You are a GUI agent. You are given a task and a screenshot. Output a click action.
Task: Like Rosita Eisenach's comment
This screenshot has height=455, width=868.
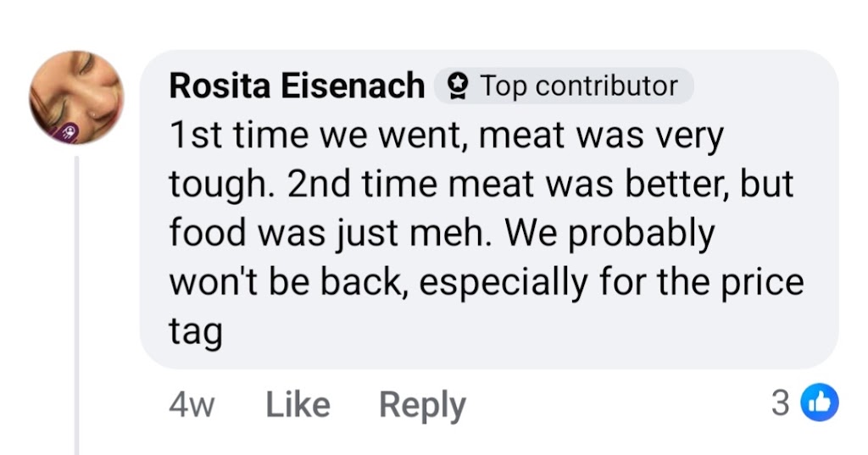pos(298,404)
